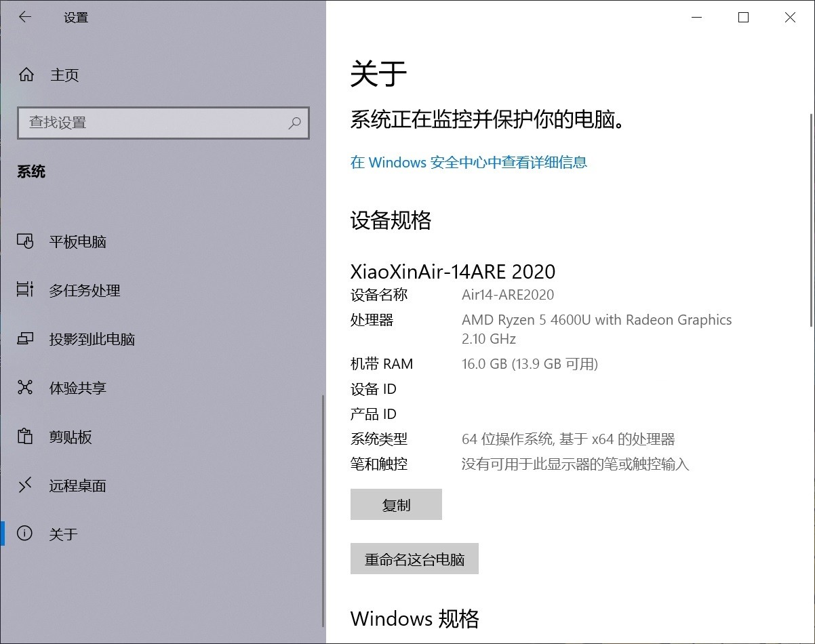Click the "笔和触控" label
815x644 pixels.
(x=379, y=464)
